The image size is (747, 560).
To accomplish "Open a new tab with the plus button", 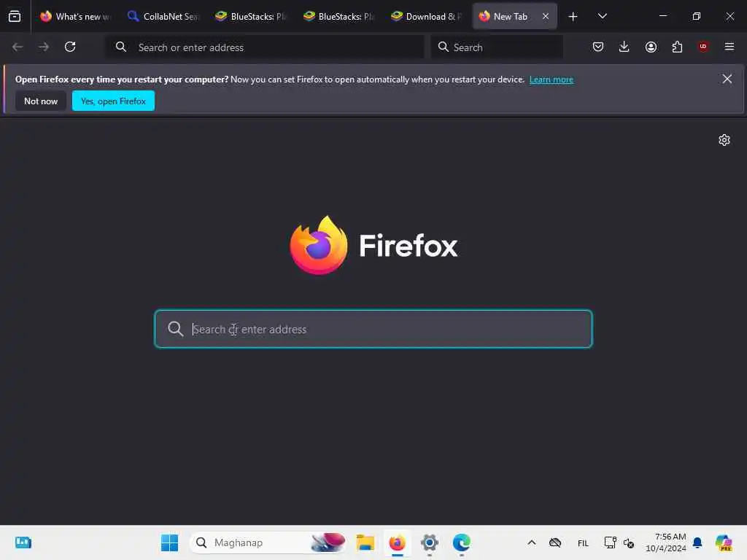I will click(573, 17).
